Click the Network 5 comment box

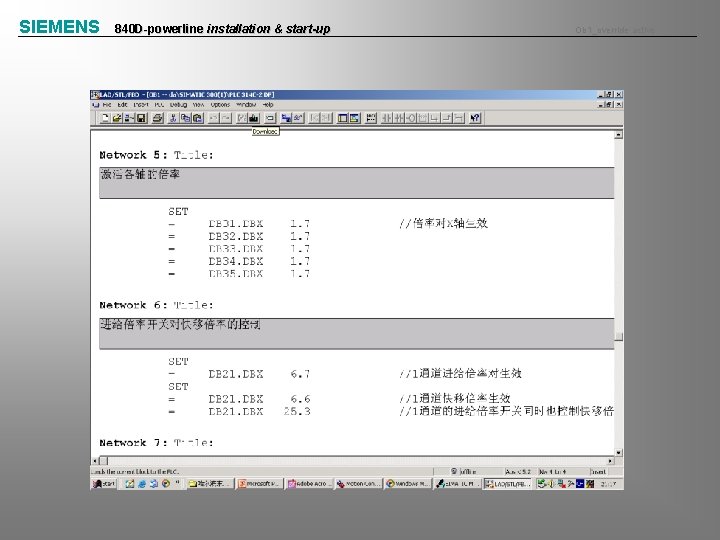click(x=357, y=183)
